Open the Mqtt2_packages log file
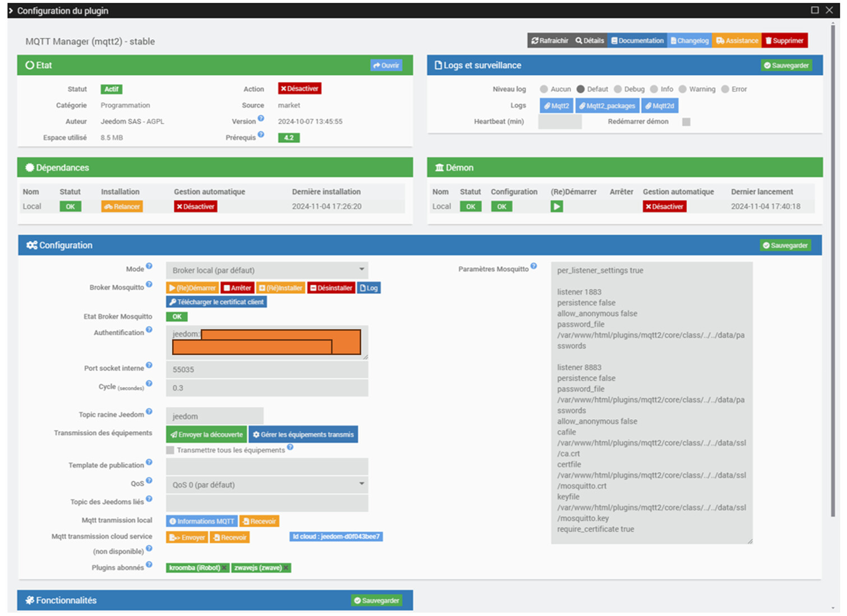This screenshot has height=616, width=847. click(607, 106)
